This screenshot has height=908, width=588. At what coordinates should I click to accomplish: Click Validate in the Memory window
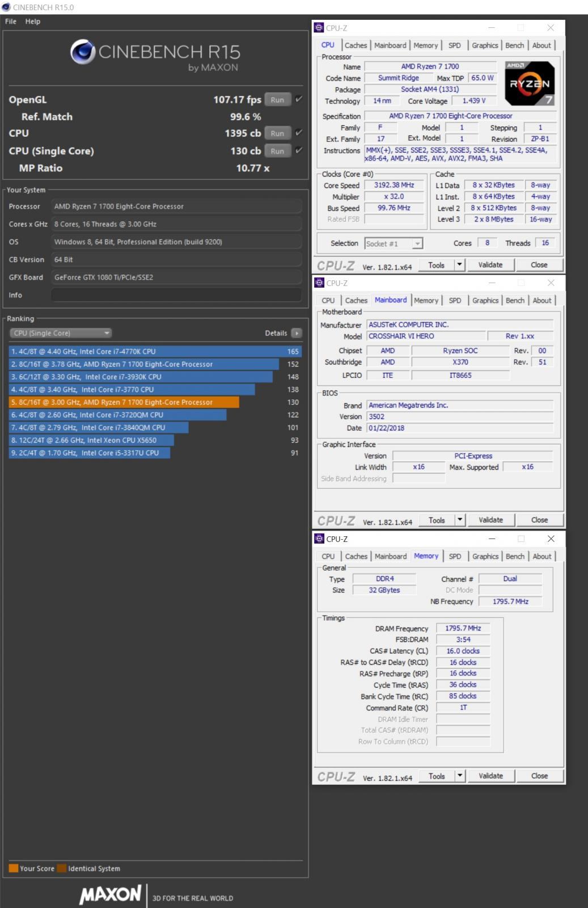point(490,776)
